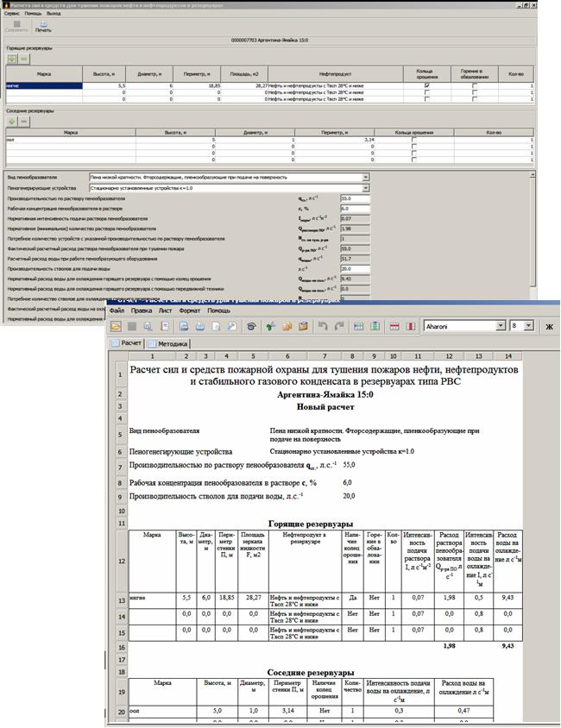Check Кольца орошения for neighboring tank row
561x728 pixels.
click(x=414, y=140)
